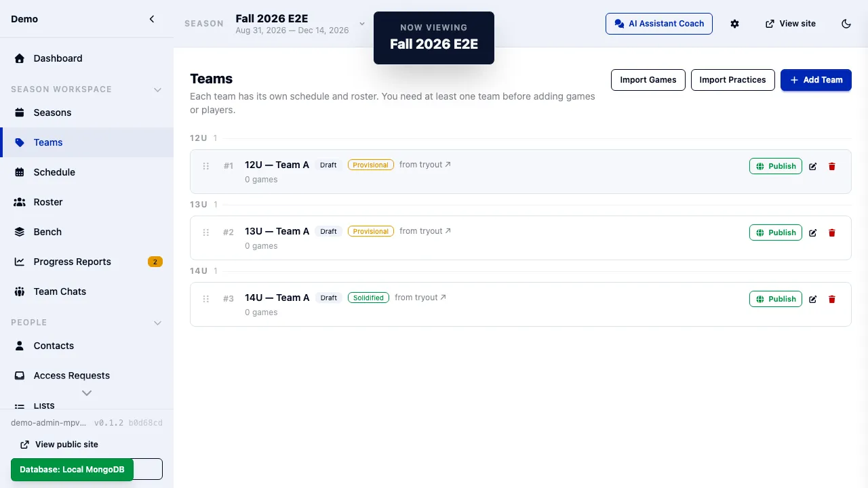Open Team Chats in sidebar
Viewport: 868px width, 488px height.
87,291
